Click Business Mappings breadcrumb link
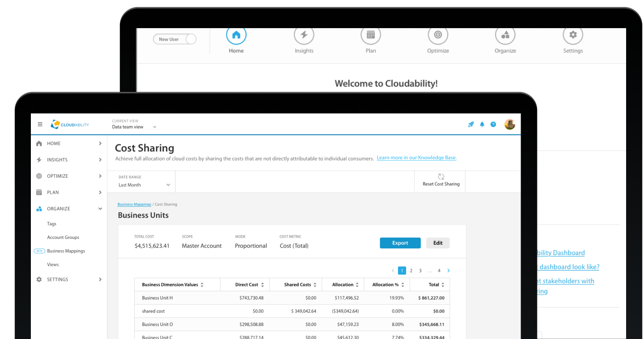This screenshot has height=339, width=644. click(x=134, y=205)
